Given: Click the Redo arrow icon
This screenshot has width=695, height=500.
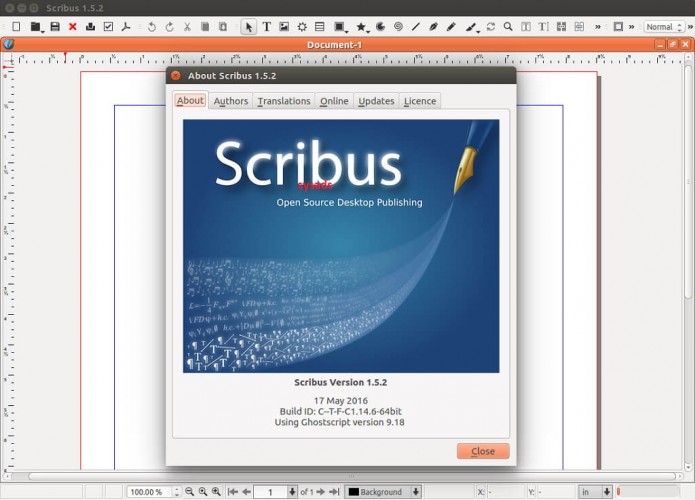Looking at the screenshot, I should click(169, 27).
